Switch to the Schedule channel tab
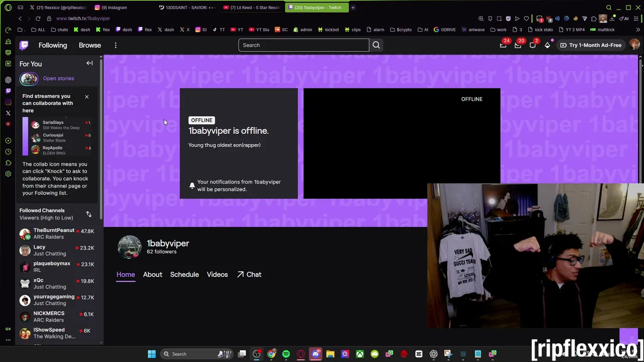644x362 pixels. tap(184, 275)
